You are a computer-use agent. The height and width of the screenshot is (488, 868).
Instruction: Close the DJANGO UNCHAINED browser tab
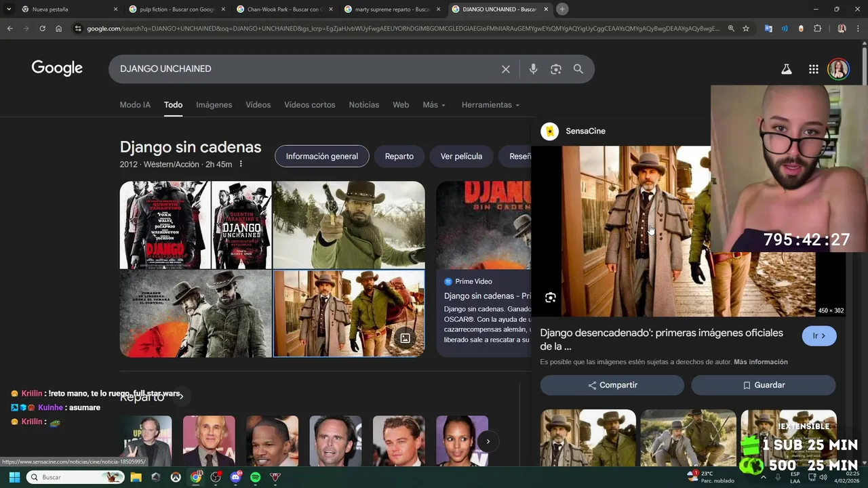tap(546, 9)
